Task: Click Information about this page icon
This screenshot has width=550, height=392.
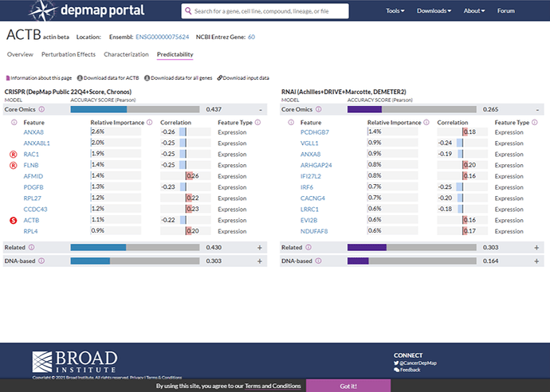Action: [8, 78]
